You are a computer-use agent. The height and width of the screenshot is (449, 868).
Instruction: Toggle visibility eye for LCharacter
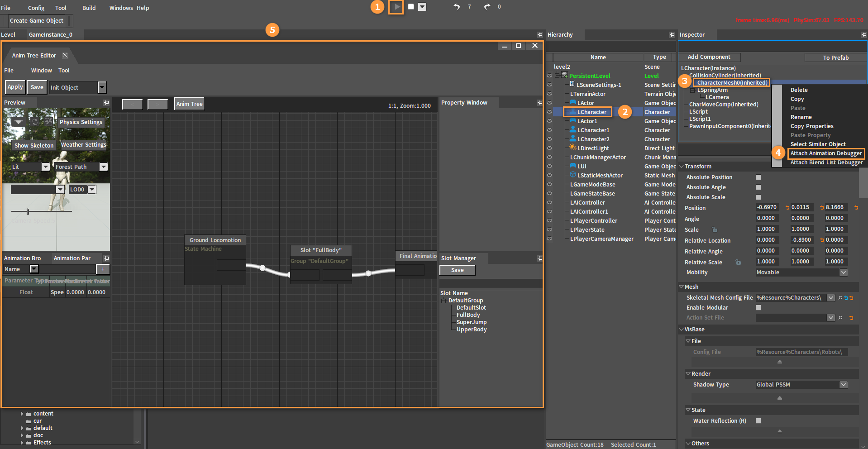pos(549,112)
